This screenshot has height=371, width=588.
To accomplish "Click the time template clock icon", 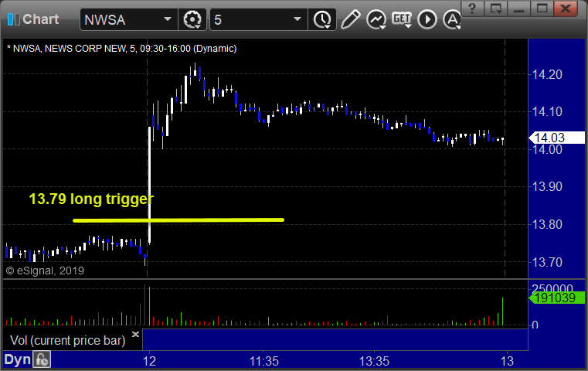I will click(322, 19).
